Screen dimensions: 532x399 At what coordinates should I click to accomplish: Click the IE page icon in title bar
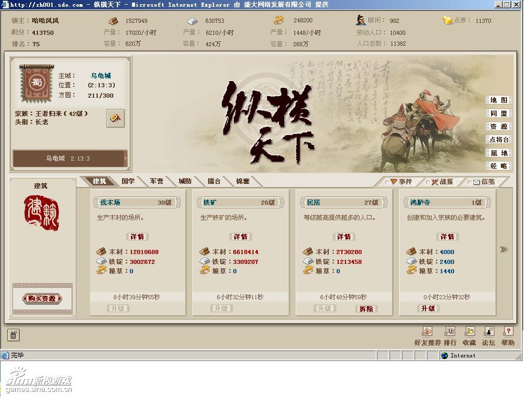point(5,4)
